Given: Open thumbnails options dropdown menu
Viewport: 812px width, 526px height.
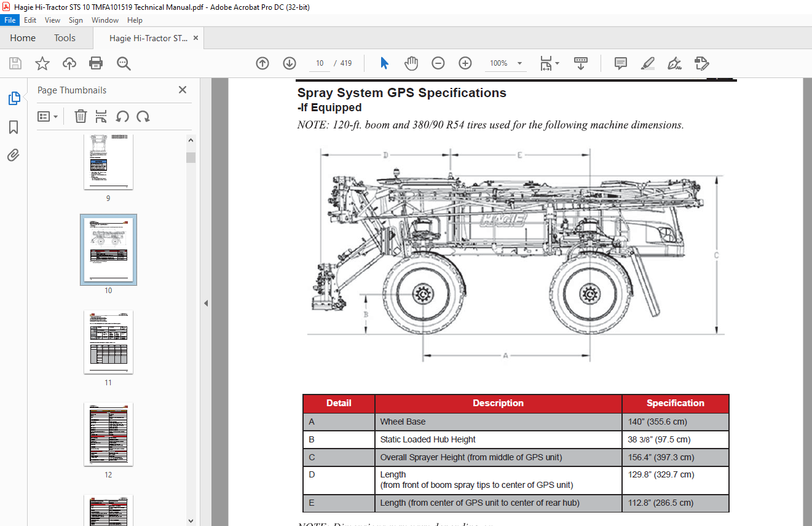Looking at the screenshot, I should 47,116.
